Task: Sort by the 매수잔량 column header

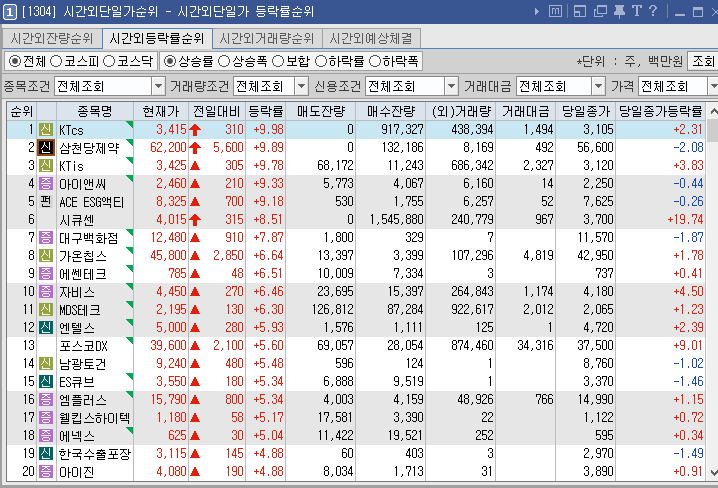Action: click(x=391, y=111)
